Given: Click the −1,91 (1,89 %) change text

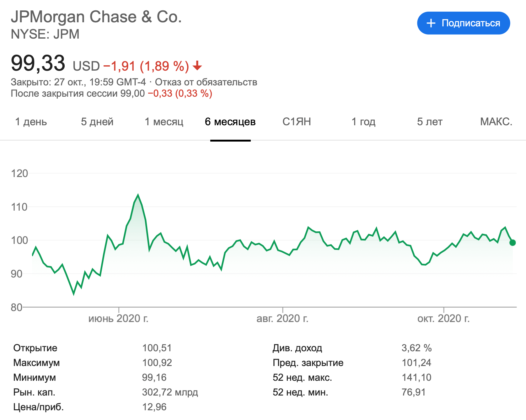Looking at the screenshot, I should pos(146,66).
